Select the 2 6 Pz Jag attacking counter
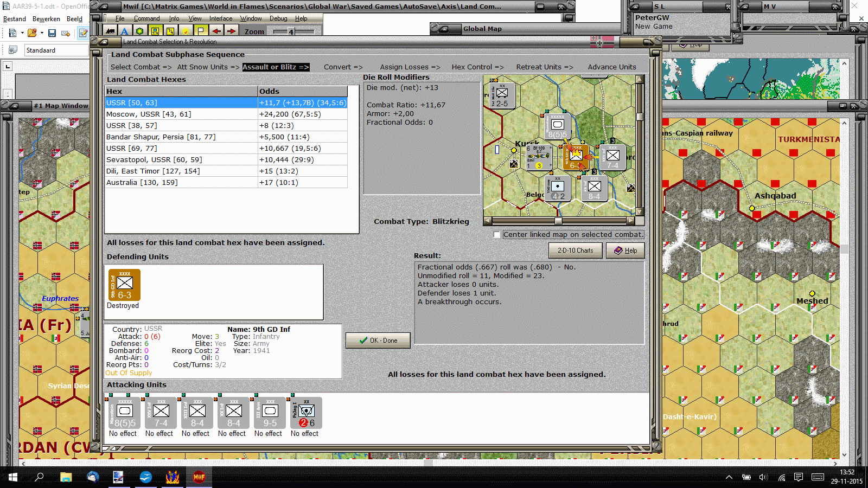 (x=307, y=413)
